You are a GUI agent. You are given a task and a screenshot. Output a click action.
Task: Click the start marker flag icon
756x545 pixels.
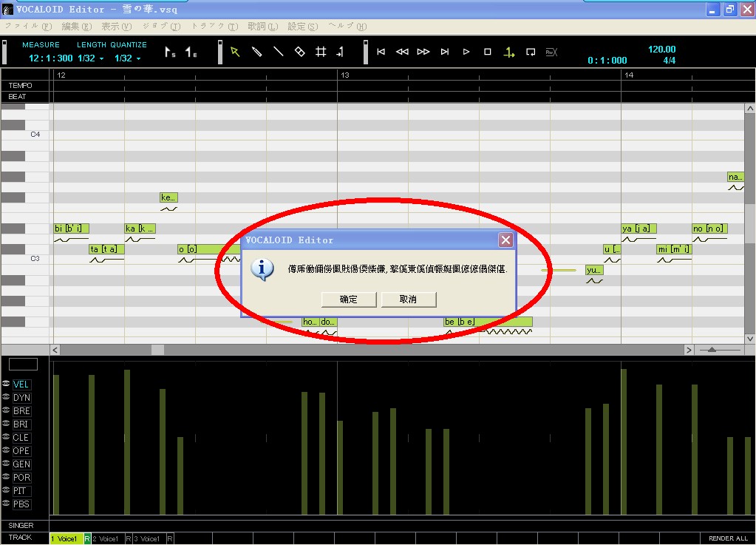(x=170, y=52)
